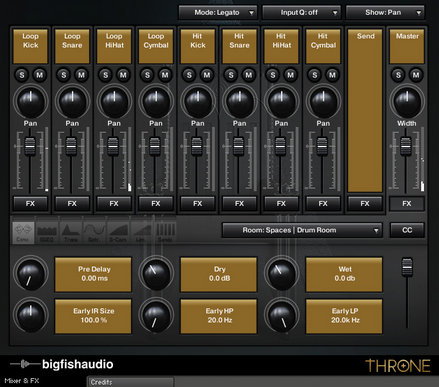Click the Loop Snare volume fader
Viewport: 439px width, 387px height.
71,146
